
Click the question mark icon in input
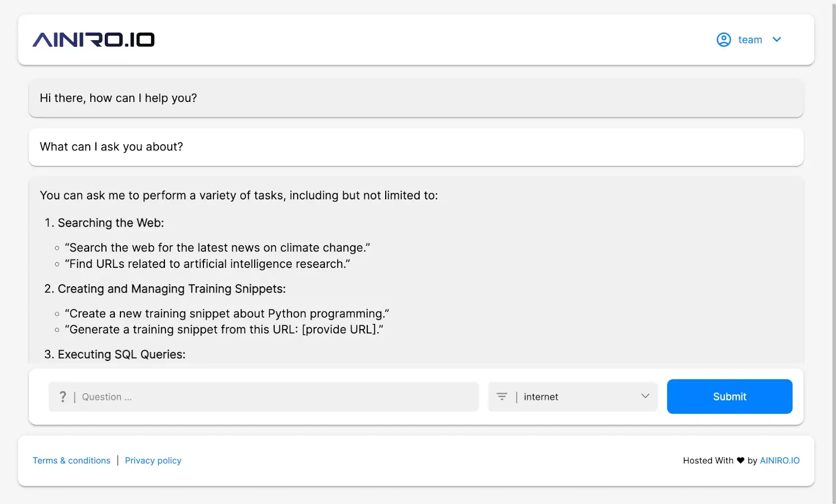click(62, 397)
